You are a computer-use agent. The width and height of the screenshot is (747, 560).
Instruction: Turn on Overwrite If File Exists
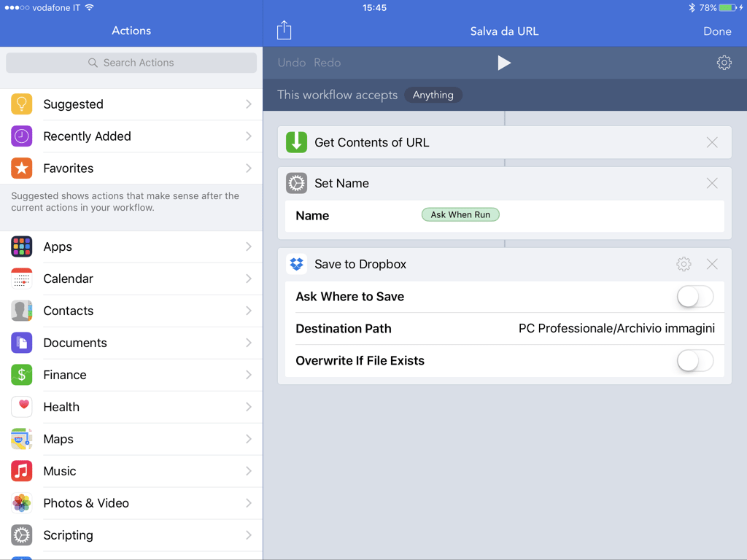(694, 361)
